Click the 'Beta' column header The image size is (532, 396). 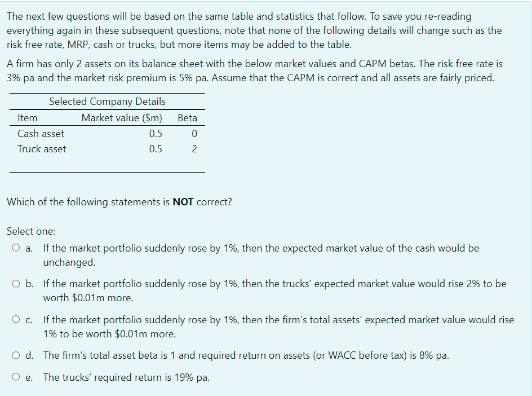click(188, 118)
